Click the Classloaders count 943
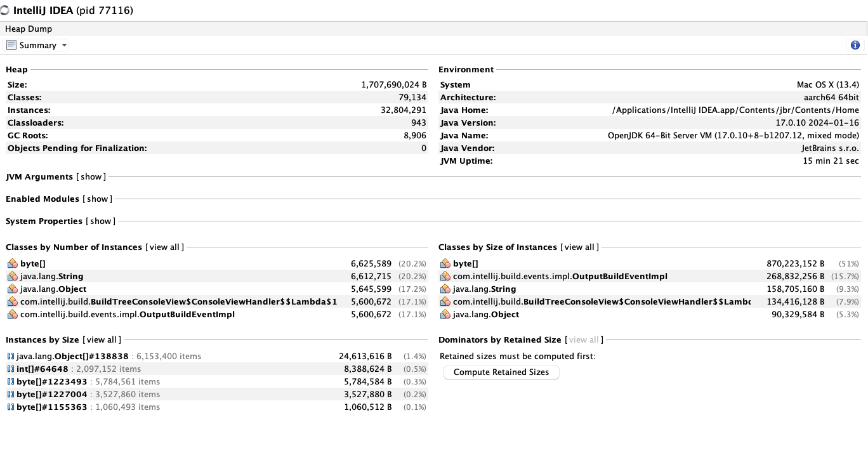868x460 pixels. 419,123
